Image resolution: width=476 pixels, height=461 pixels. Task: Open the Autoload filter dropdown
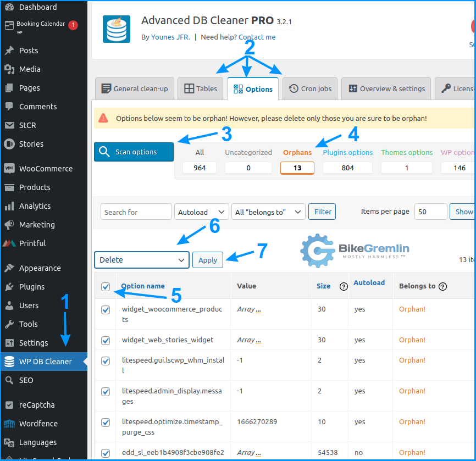click(x=202, y=212)
